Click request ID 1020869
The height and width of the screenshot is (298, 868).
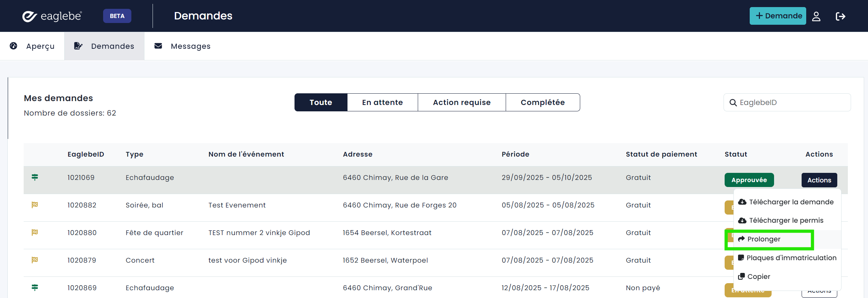(82, 288)
